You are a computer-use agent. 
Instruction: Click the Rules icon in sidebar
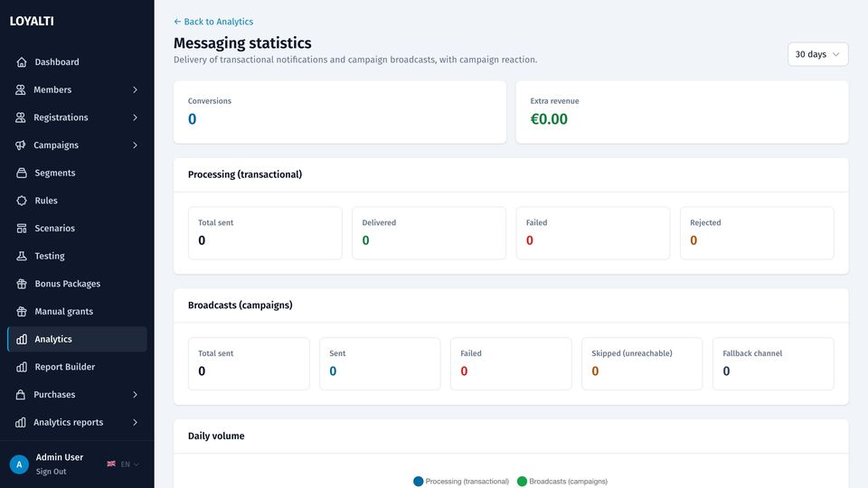tap(22, 201)
